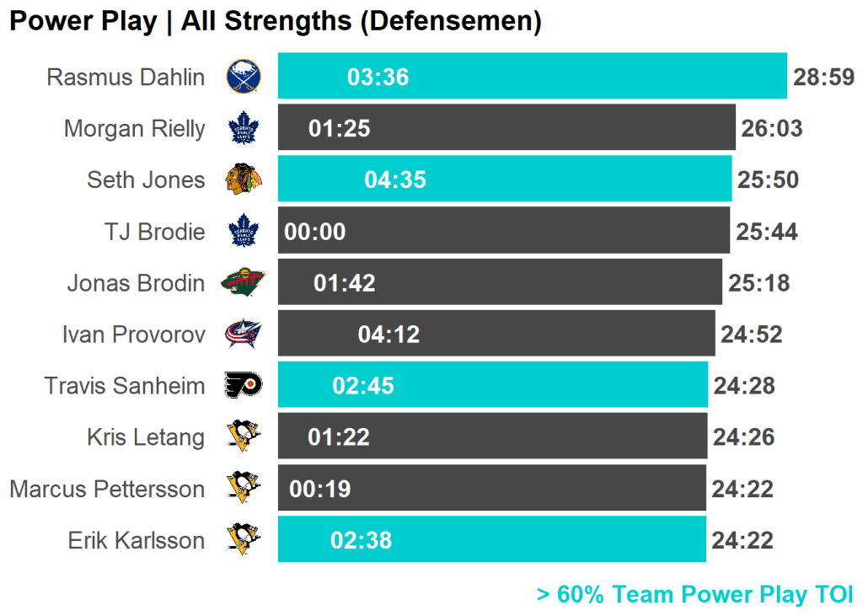Select the 24:52 total beside Provorov's bar
The width and height of the screenshot is (863, 616).
point(751,335)
